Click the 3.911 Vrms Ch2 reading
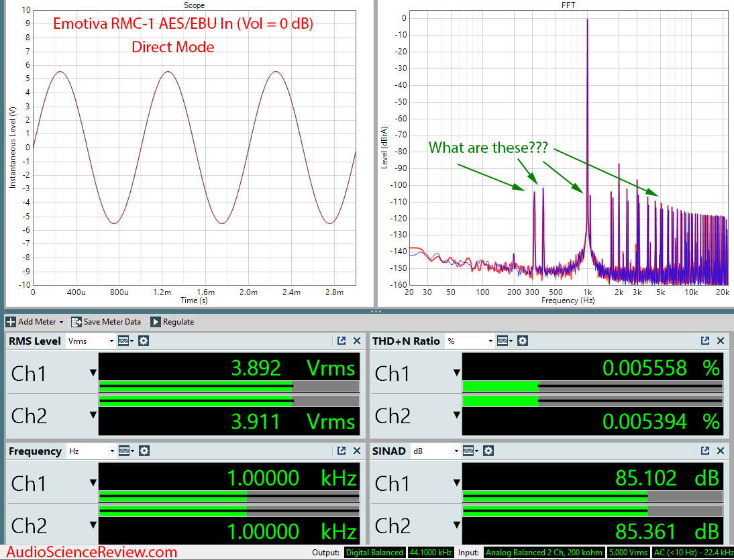This screenshot has width=734, height=560. pos(293,422)
